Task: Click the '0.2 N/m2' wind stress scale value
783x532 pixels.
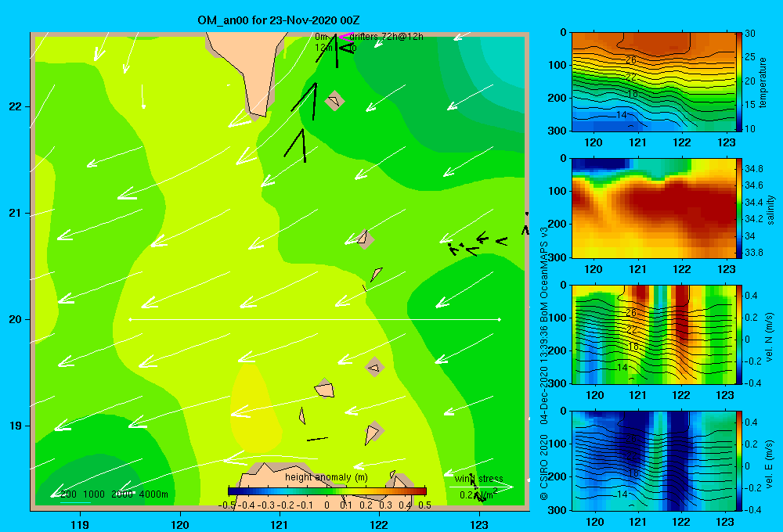Action: [x=478, y=494]
